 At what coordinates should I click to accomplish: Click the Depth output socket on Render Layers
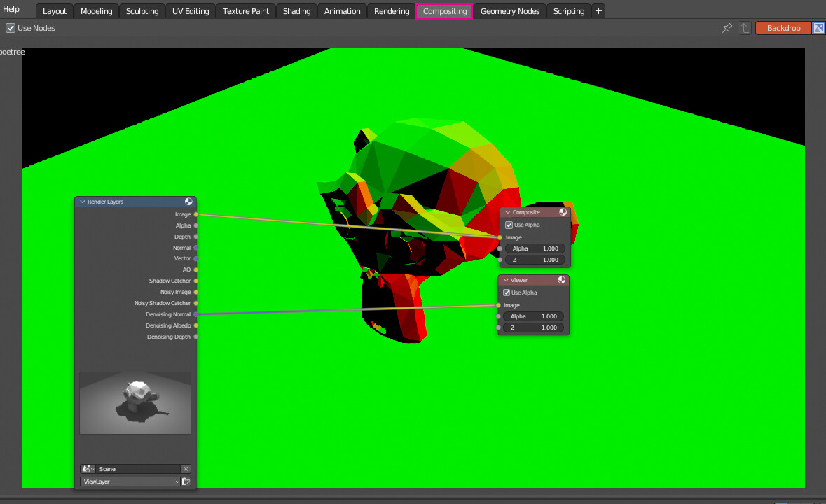point(196,237)
